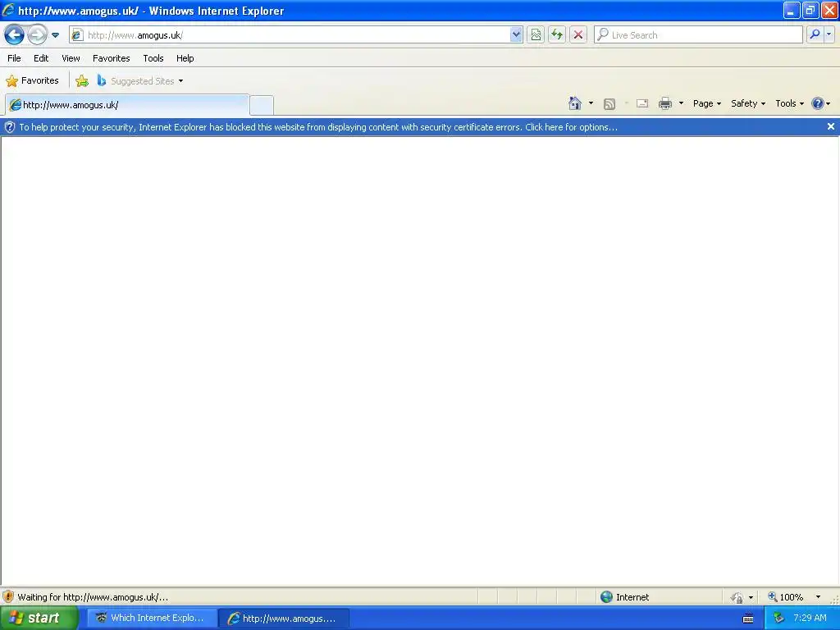Click the information bar question icon
The width and height of the screenshot is (840, 630).
coord(9,127)
